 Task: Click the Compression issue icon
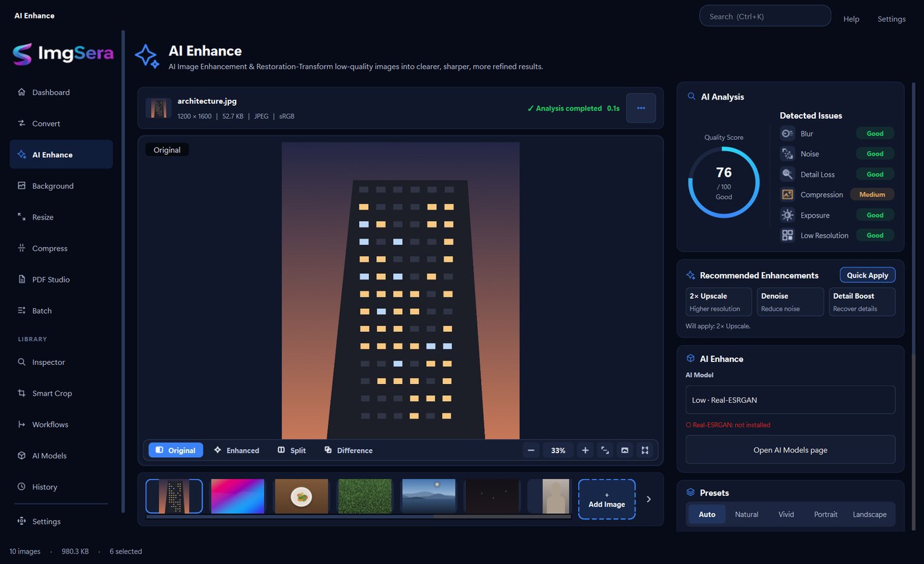(787, 195)
